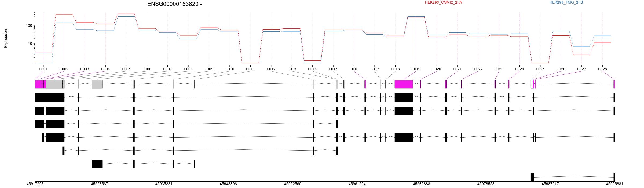Click the bottom transcript's left exon block
Image resolution: width=644 pixels, height=188 pixels.
[x=532, y=177]
